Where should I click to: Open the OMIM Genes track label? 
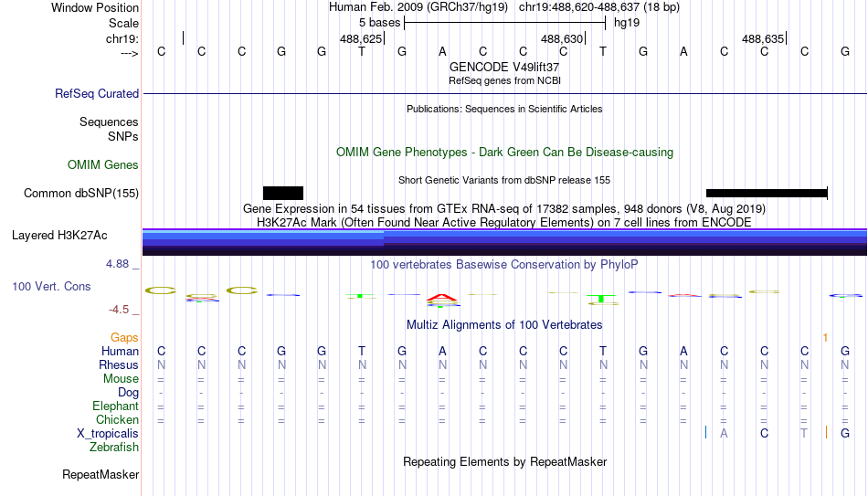(x=102, y=165)
